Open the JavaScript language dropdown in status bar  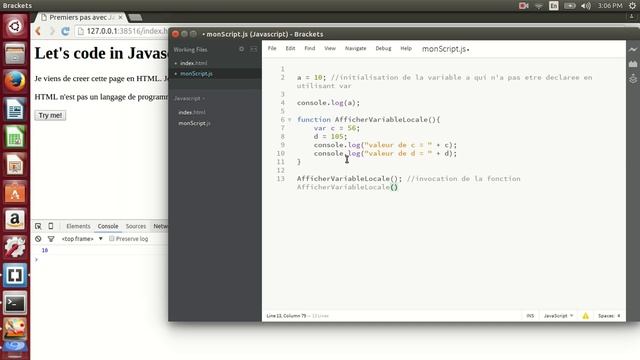click(x=558, y=316)
